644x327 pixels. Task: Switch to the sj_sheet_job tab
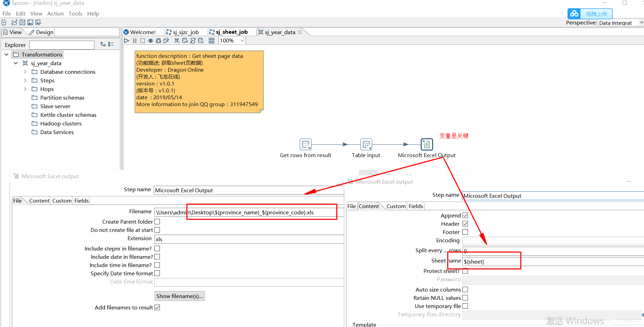click(228, 32)
